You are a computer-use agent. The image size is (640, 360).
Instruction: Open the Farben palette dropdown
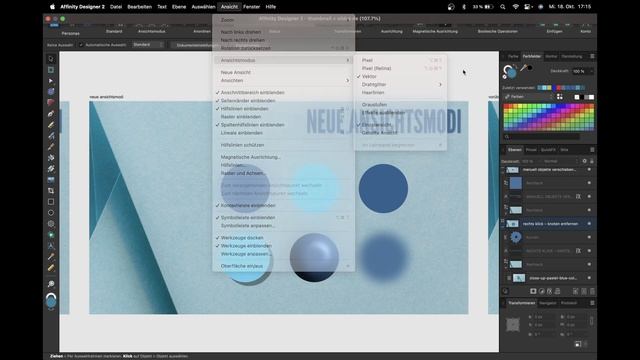[527, 97]
